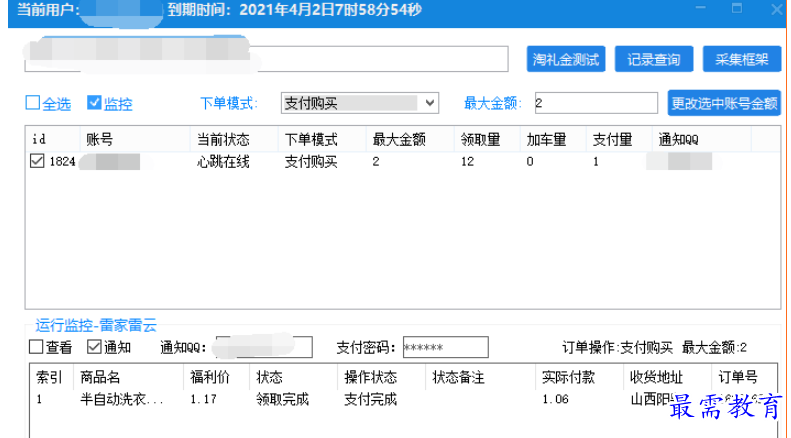
Task: Click the 下单模式 column header
Action: (322, 139)
